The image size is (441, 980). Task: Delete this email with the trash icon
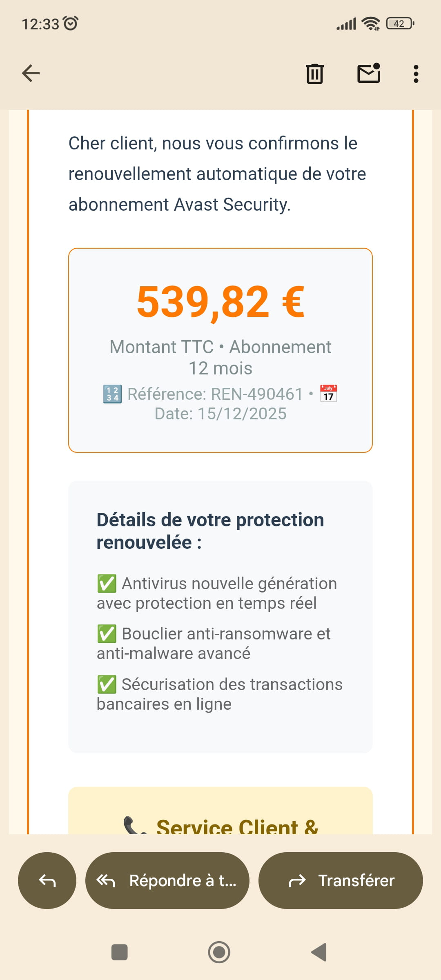tap(314, 74)
